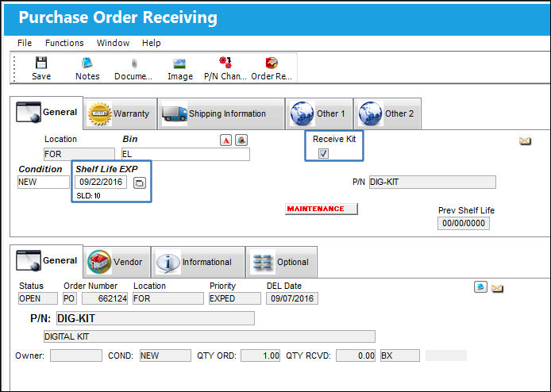Click the order Location field showing FOR
The image size is (551, 392).
(168, 298)
